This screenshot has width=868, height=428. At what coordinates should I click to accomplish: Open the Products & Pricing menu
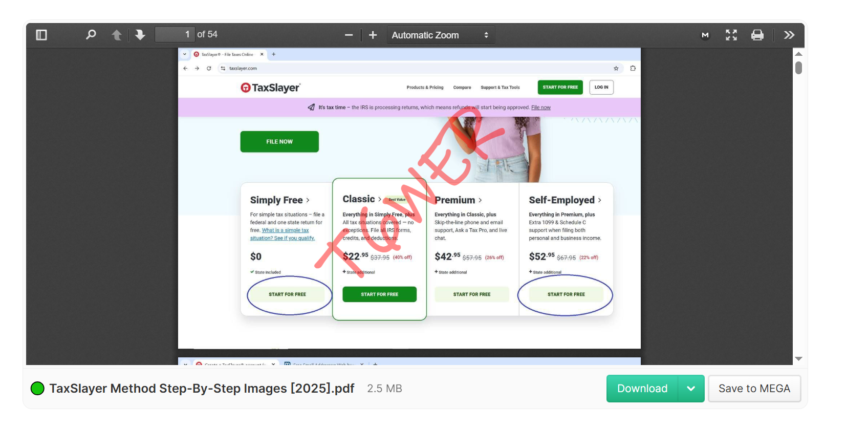pos(425,88)
